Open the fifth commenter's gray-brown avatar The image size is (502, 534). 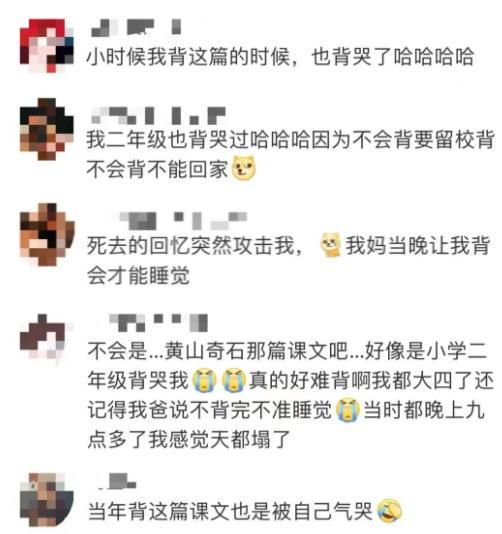47,500
